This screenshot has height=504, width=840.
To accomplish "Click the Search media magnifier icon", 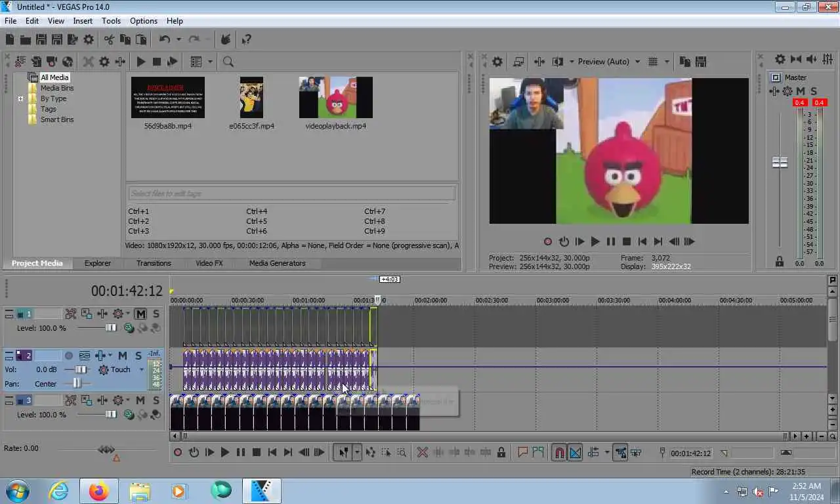I will [x=228, y=62].
